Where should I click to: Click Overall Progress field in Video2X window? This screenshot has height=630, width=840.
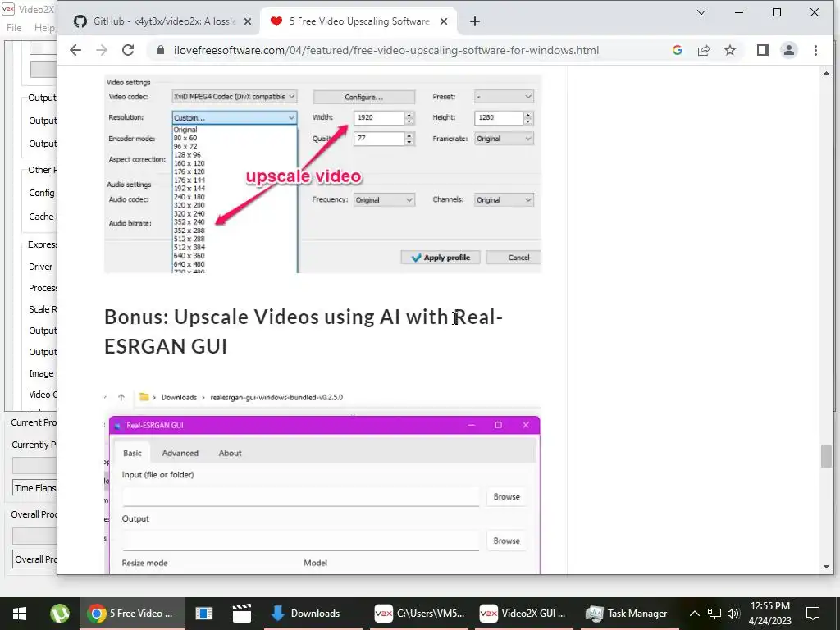(34, 559)
